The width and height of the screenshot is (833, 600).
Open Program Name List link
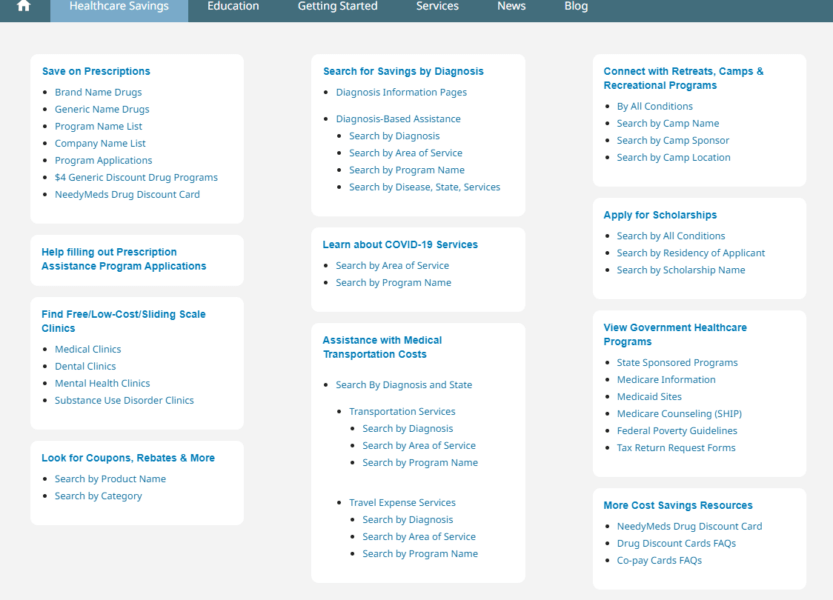(98, 126)
